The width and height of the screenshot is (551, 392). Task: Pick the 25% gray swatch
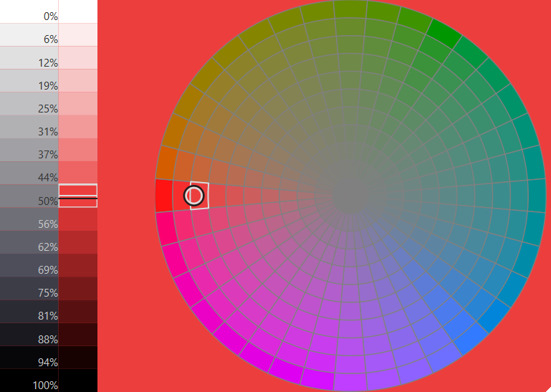pyautogui.click(x=29, y=105)
